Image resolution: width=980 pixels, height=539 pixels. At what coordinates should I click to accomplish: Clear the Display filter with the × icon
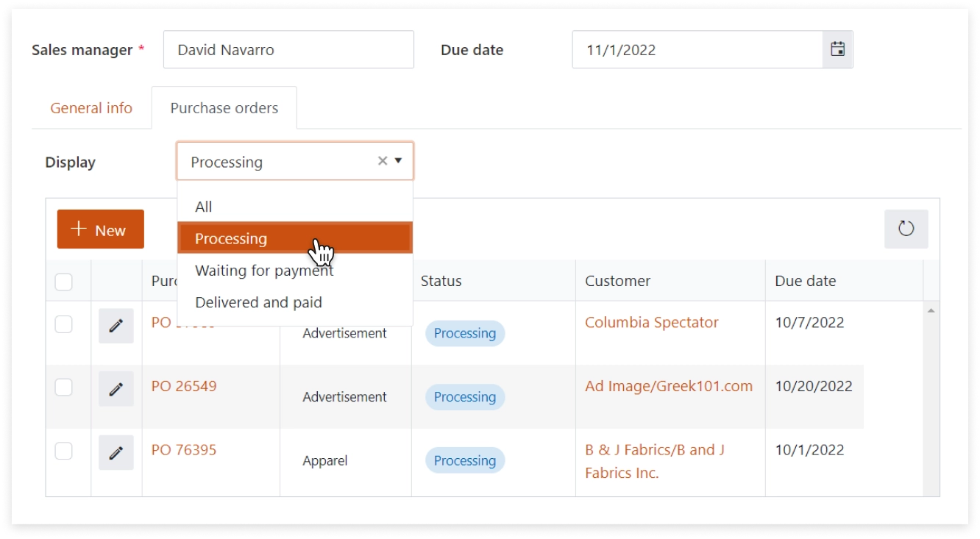pos(382,160)
